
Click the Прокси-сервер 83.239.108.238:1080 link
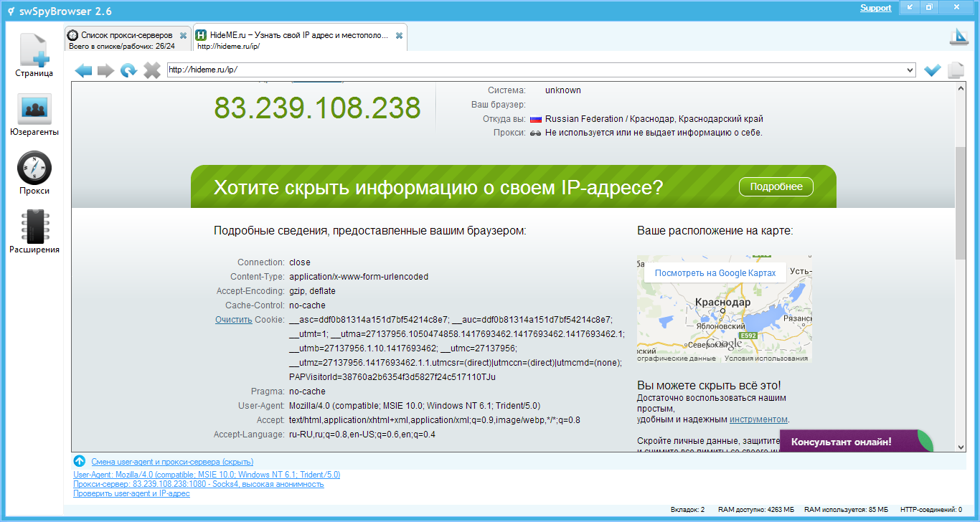[199, 484]
